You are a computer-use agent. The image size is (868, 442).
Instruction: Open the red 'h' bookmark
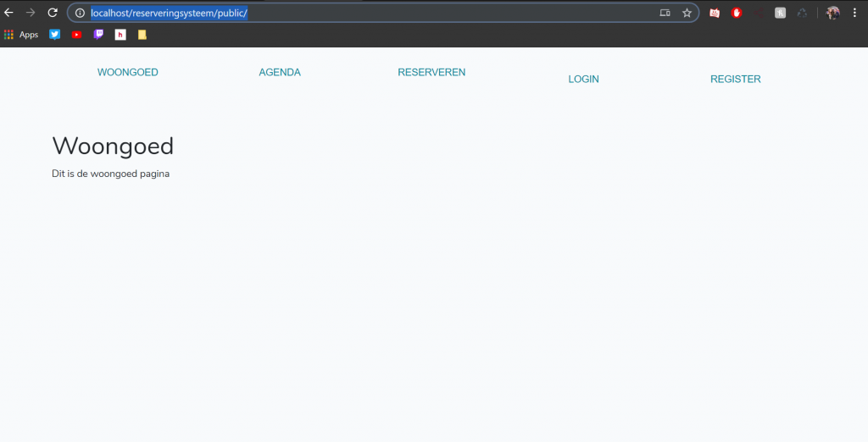120,35
